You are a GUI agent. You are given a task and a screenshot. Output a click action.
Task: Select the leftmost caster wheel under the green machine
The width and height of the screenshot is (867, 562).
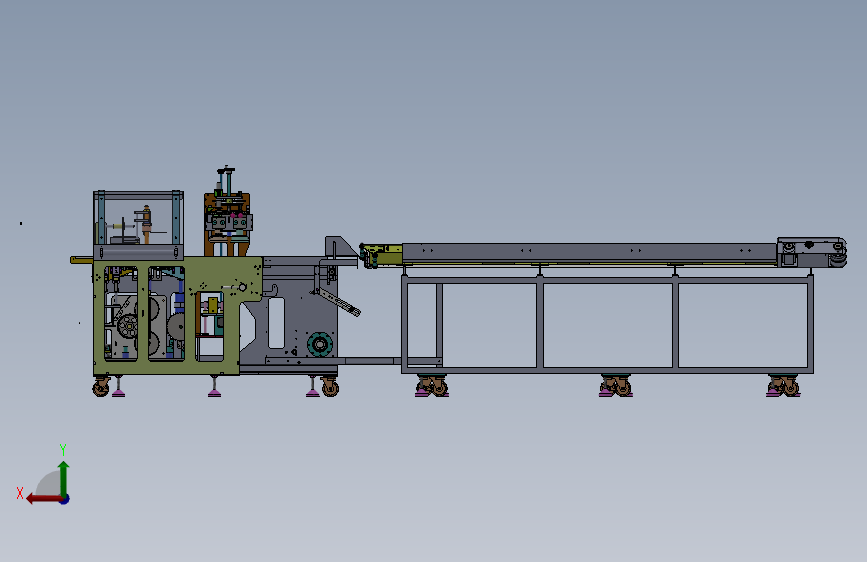[x=101, y=386]
